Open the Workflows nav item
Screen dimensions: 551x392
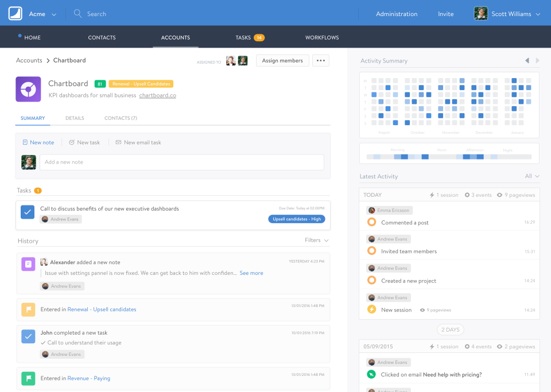pos(322,37)
